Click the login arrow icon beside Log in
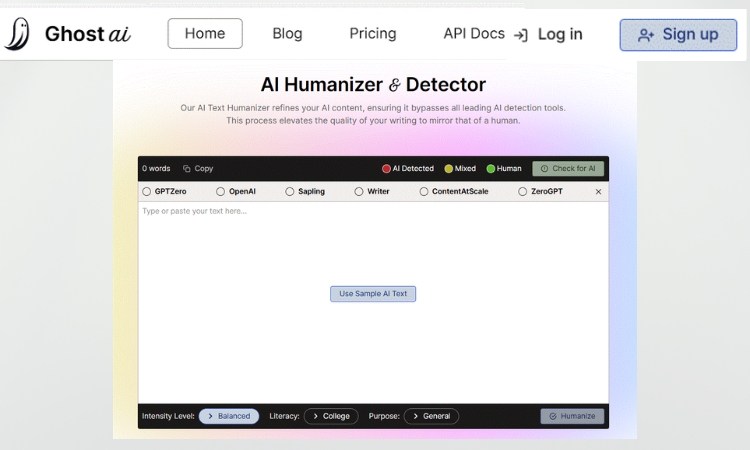The width and height of the screenshot is (750, 450). pyautogui.click(x=521, y=35)
